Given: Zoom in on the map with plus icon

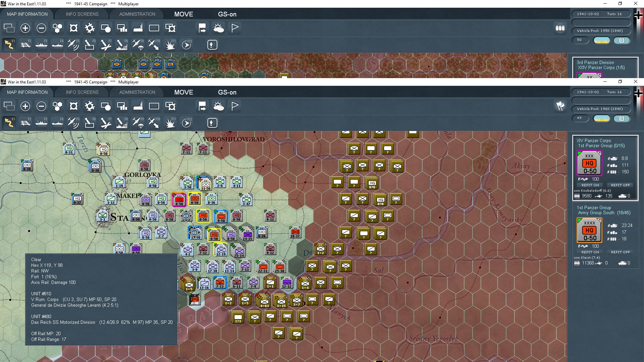Looking at the screenshot, I should (25, 106).
